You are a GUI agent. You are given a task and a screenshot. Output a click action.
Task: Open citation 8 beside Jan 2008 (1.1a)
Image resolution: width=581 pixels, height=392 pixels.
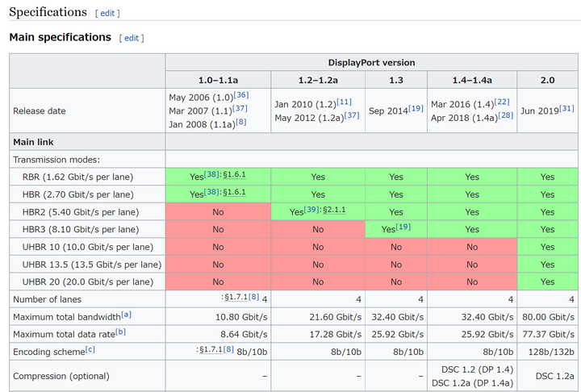pos(241,122)
